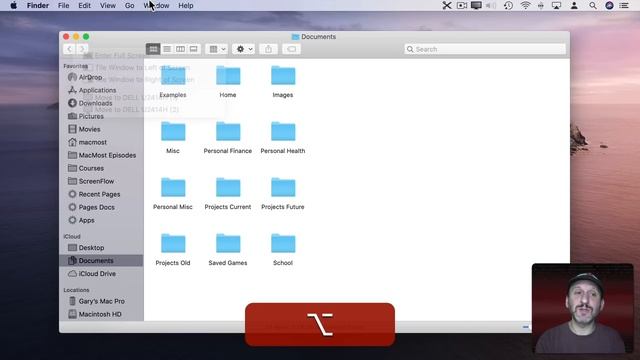Select the Personal Health folder icon
640x360 pixels.
283,131
